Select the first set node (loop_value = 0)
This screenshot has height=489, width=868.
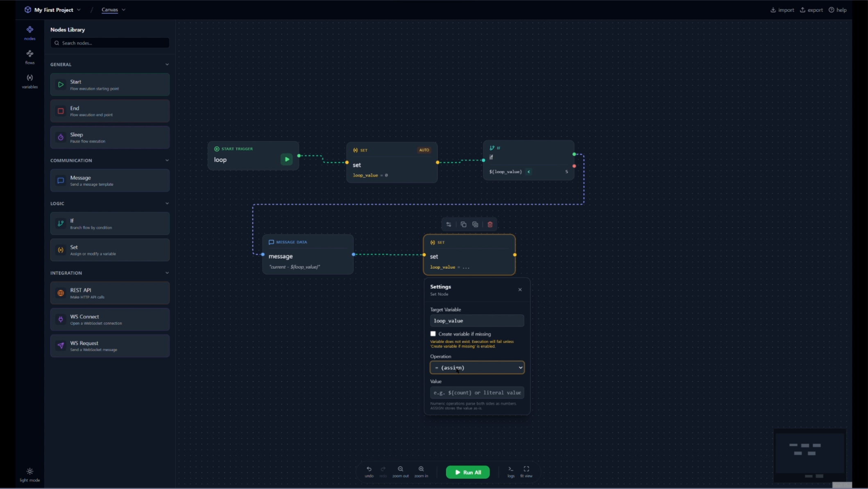[392, 162]
